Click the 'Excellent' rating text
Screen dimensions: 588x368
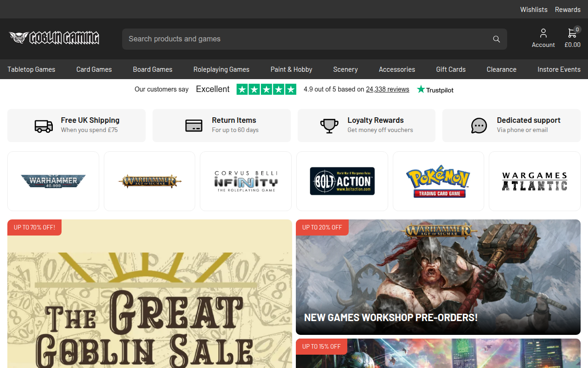[x=213, y=89]
